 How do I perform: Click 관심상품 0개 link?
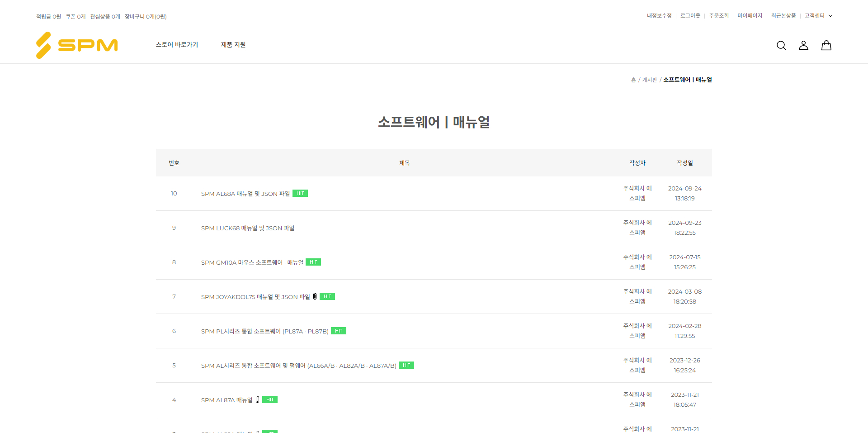coord(105,16)
